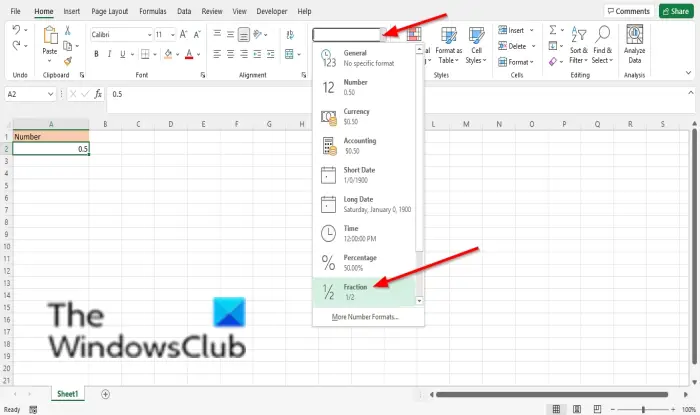Select Percentage format option

364,262
